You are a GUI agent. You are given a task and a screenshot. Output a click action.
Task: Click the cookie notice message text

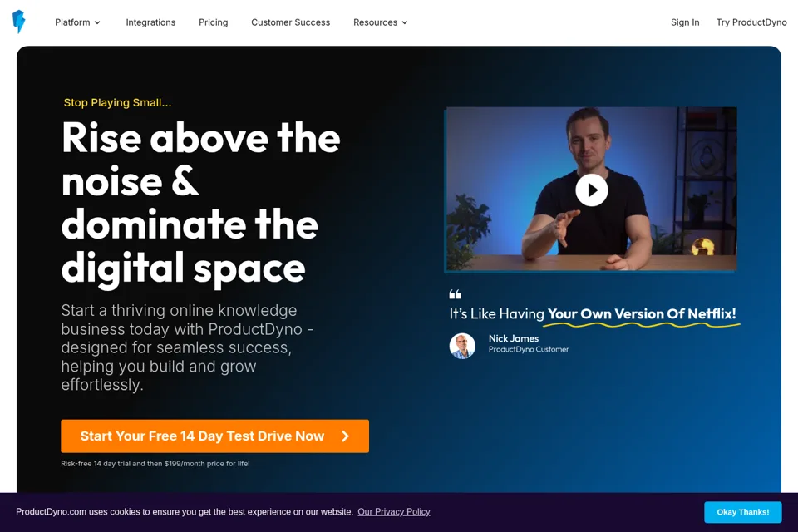(x=185, y=512)
